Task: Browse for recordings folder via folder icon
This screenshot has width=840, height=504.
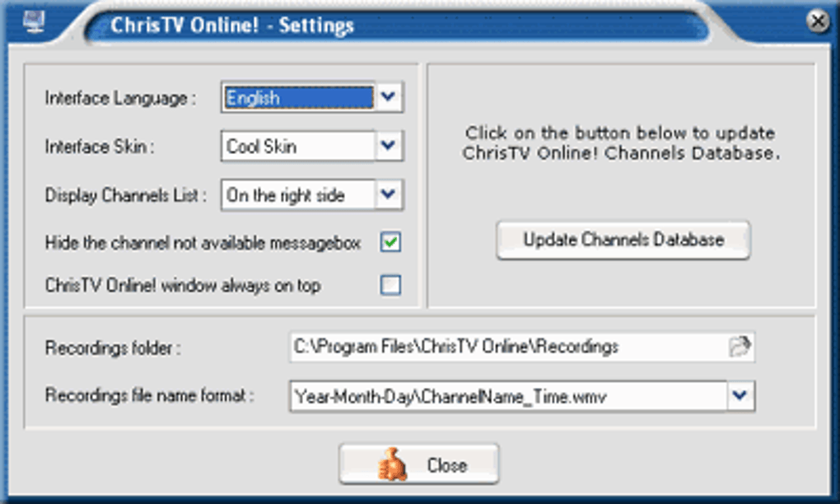Action: [740, 347]
